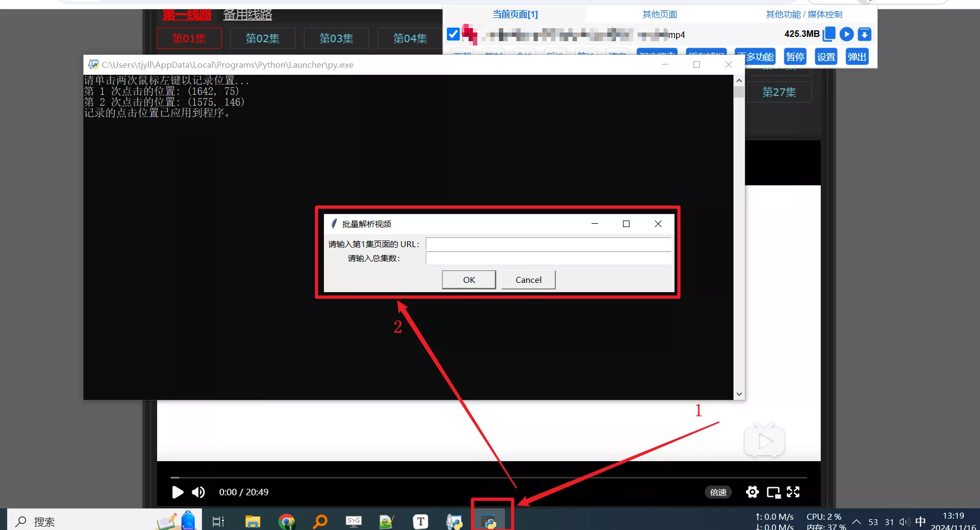980x530 pixels.
Task: Minimize the 批量解析视频 dialog
Action: pyautogui.click(x=595, y=224)
